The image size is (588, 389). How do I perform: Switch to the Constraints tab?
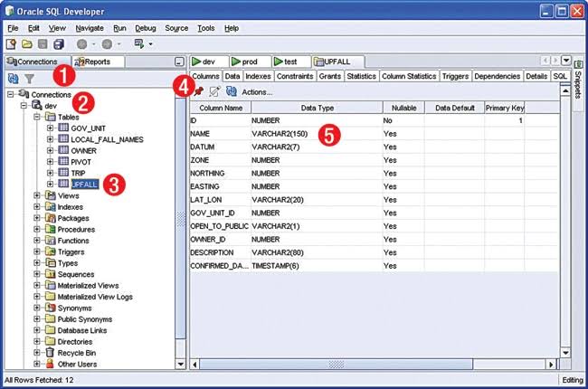[295, 76]
